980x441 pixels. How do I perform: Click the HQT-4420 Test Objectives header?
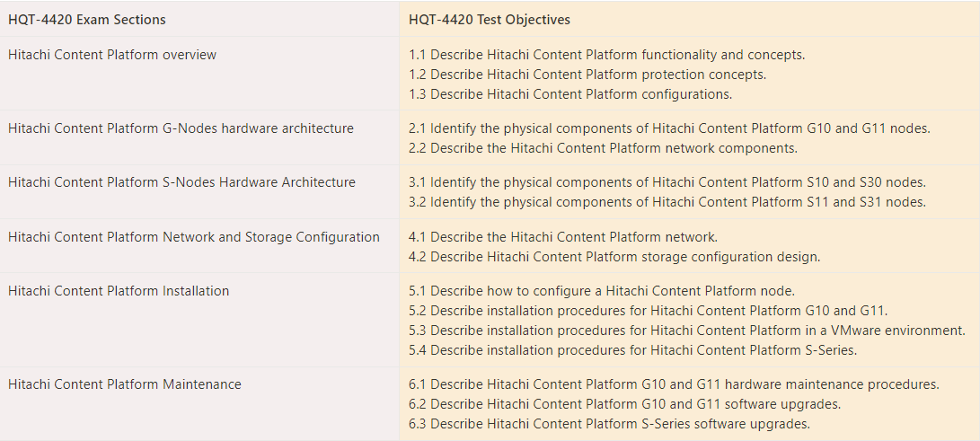click(x=490, y=20)
